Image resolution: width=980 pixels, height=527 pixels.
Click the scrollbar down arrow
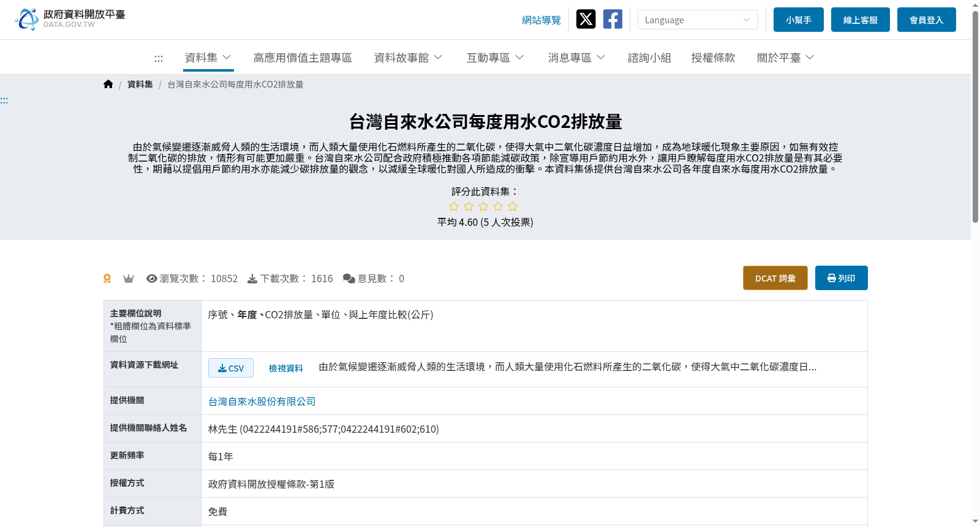(x=975, y=521)
